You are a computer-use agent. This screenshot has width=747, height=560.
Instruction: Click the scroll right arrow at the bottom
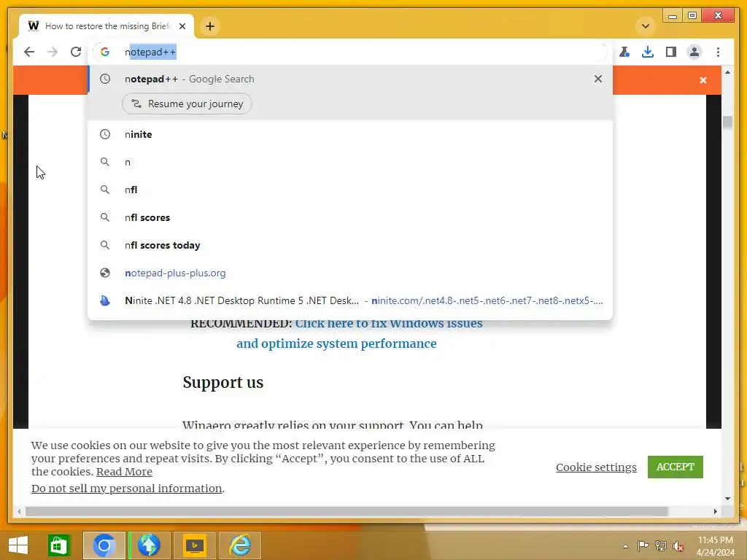[x=715, y=511]
